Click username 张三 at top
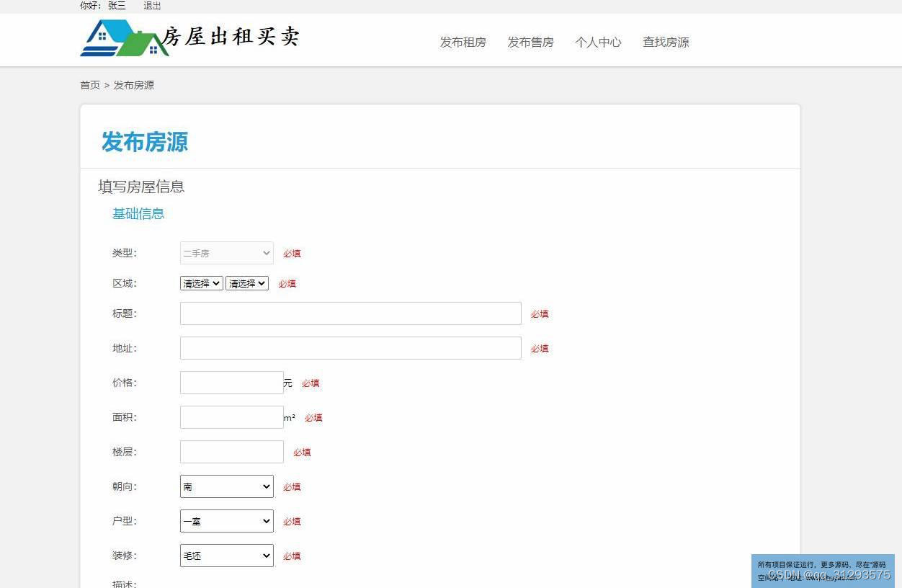Image resolution: width=902 pixels, height=588 pixels. [x=117, y=6]
